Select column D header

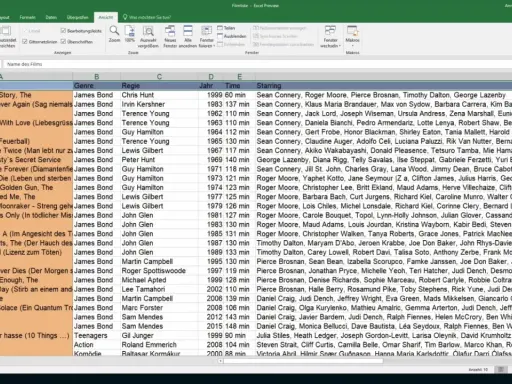pos(211,77)
